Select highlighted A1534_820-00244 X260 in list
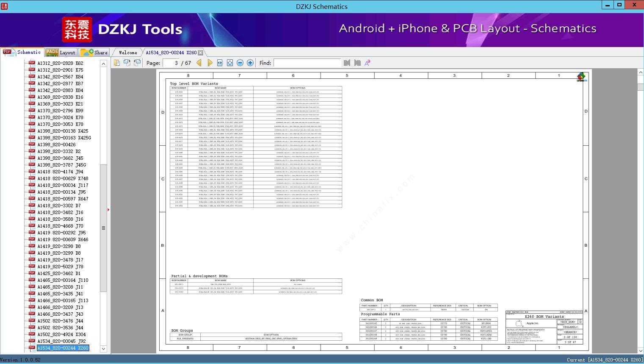Screen dimensions: 644x364 63,348
